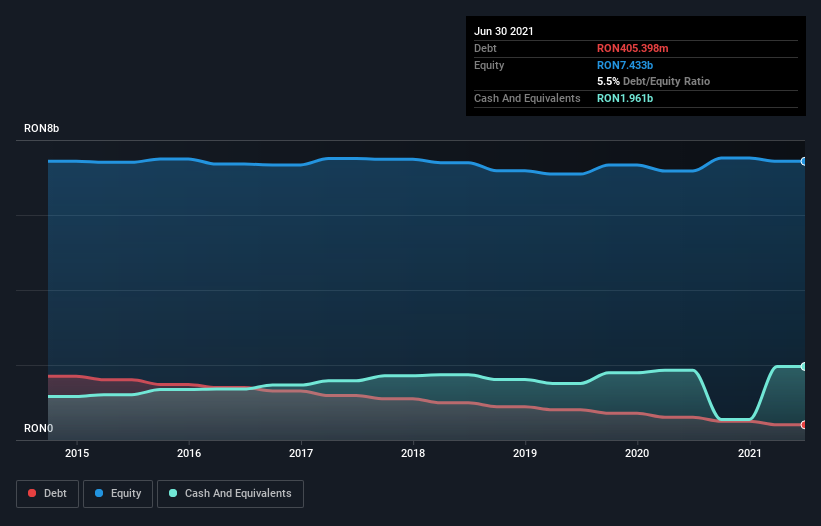821x526 pixels.
Task: Select the Equity endpoint marker on chart
Action: pyautogui.click(x=803, y=161)
